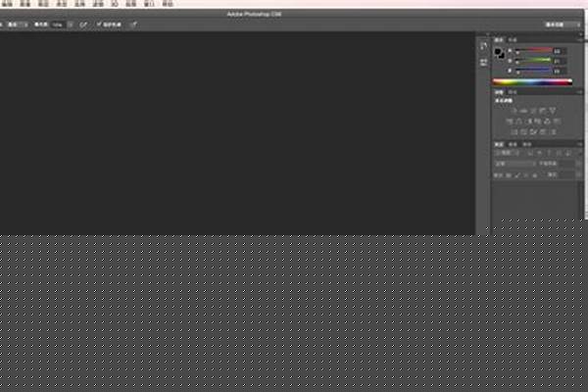Open the collapsed History panel icon in dock
This screenshot has height=392, width=588.
point(483,46)
